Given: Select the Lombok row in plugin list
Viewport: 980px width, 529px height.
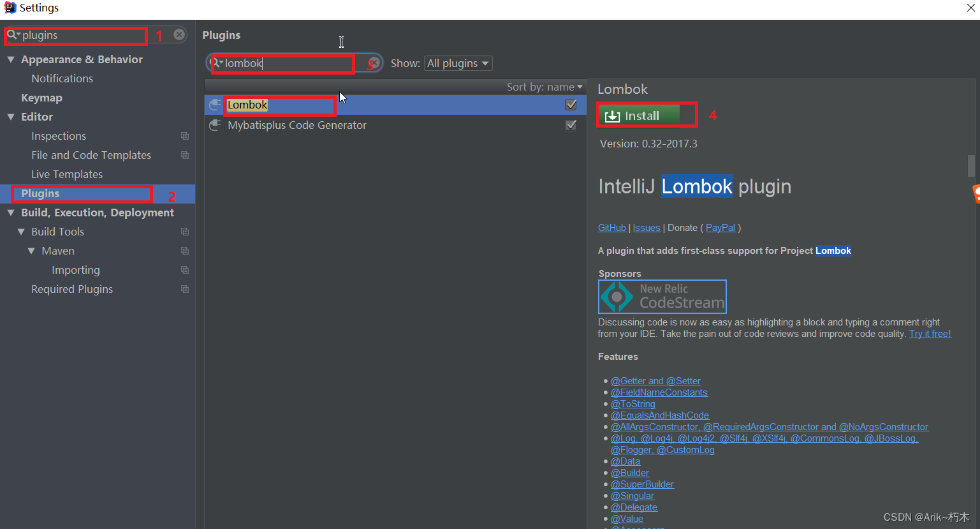Looking at the screenshot, I should [x=395, y=105].
